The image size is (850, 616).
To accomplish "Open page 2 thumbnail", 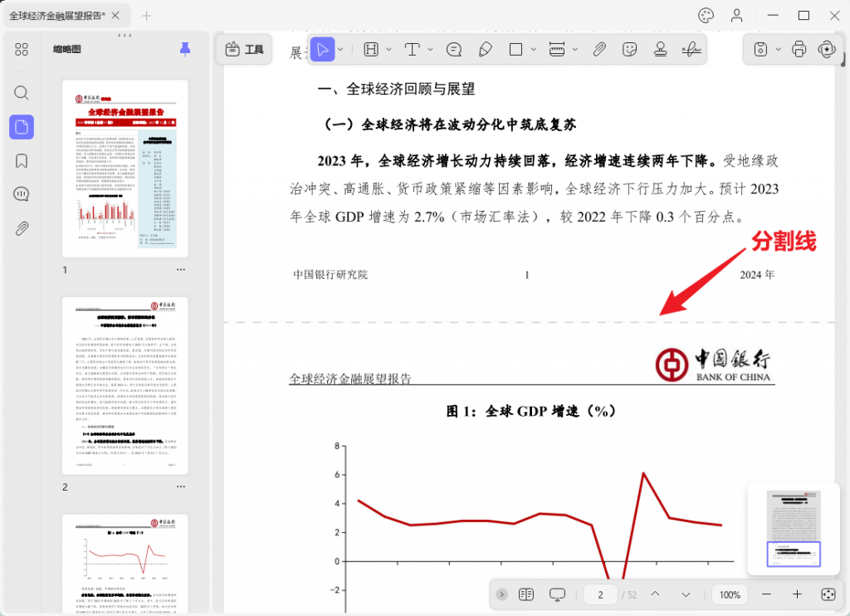I will (x=125, y=385).
